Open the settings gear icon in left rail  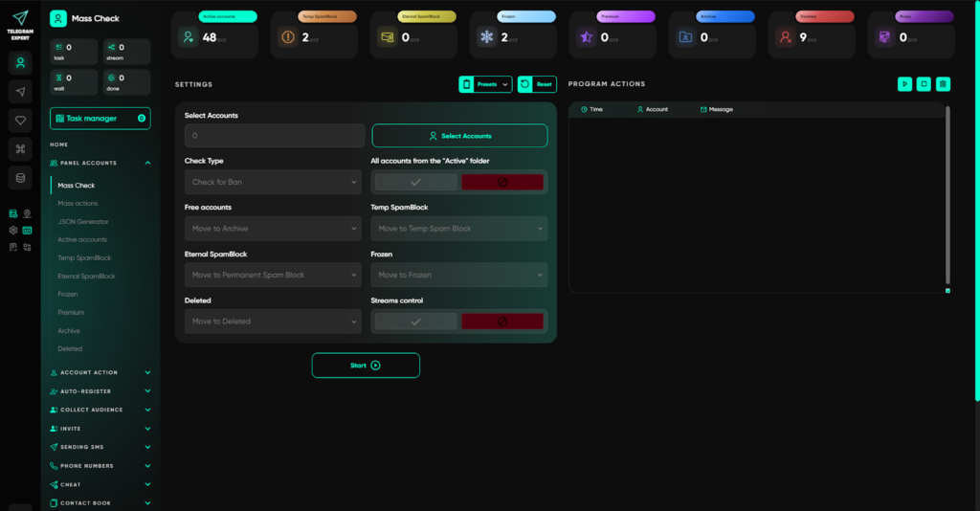[13, 231]
